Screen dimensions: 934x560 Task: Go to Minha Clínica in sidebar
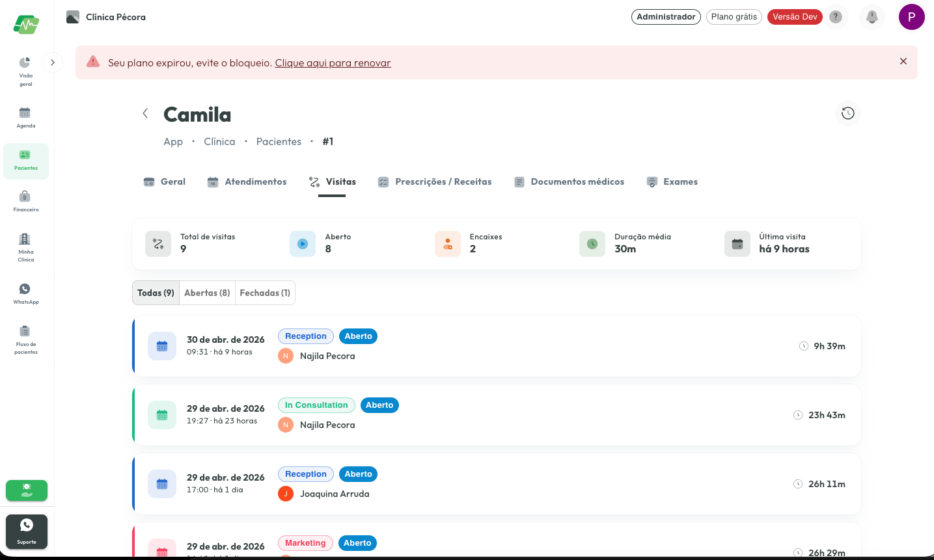(x=25, y=247)
